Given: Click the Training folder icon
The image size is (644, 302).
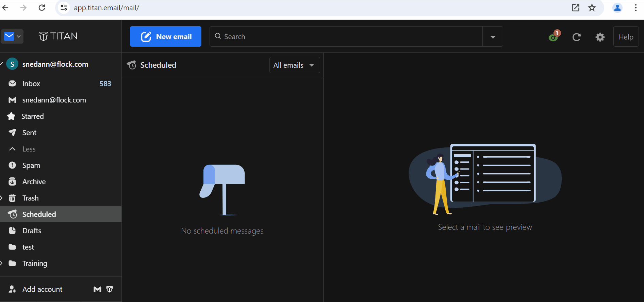Looking at the screenshot, I should (12, 263).
